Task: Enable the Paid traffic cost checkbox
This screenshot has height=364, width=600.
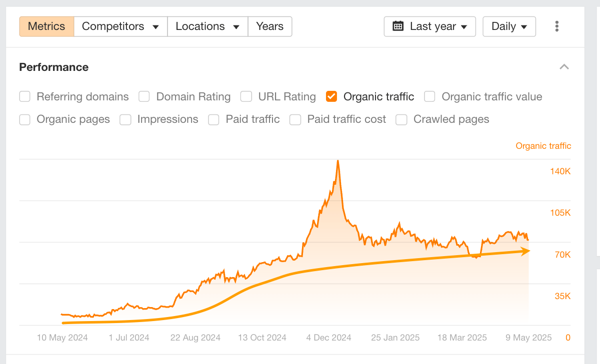Action: [295, 119]
